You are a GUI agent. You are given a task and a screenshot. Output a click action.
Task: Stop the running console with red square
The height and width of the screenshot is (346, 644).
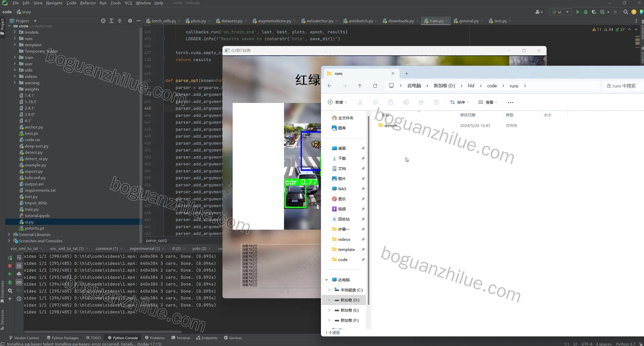tap(10, 266)
